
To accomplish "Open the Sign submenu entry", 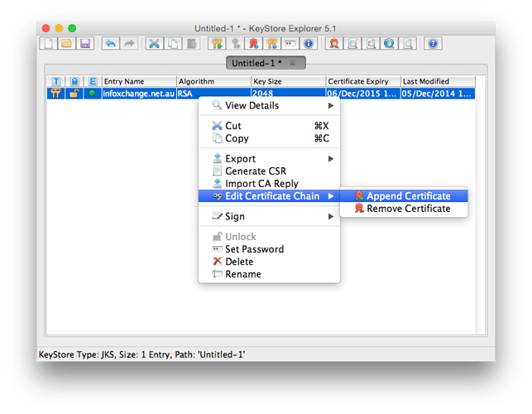I will click(x=269, y=216).
